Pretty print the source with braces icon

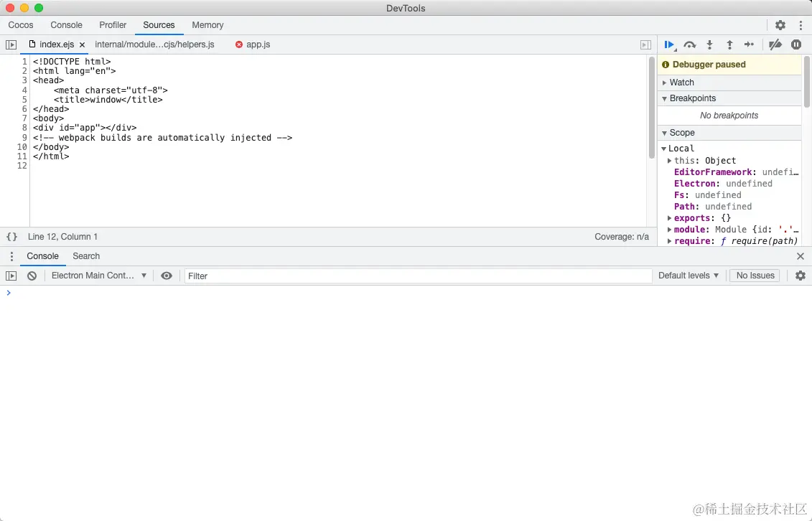pos(12,236)
